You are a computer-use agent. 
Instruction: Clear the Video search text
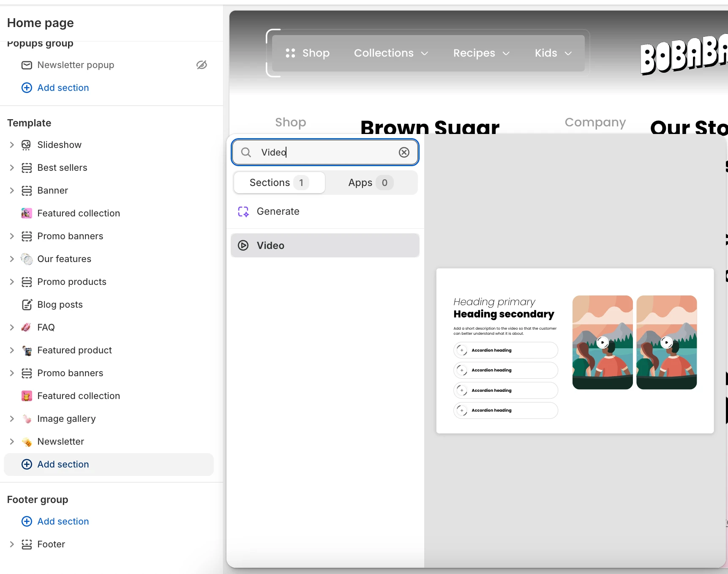pos(404,152)
